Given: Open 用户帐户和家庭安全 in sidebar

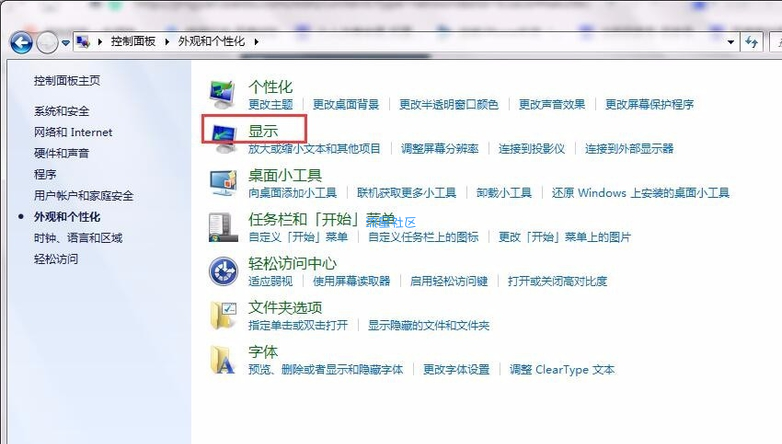Looking at the screenshot, I should coord(83,196).
